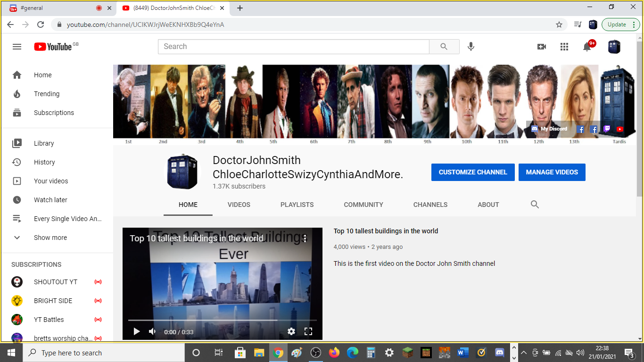Click the first Facebook icon on banner
644x362 pixels.
click(581, 129)
